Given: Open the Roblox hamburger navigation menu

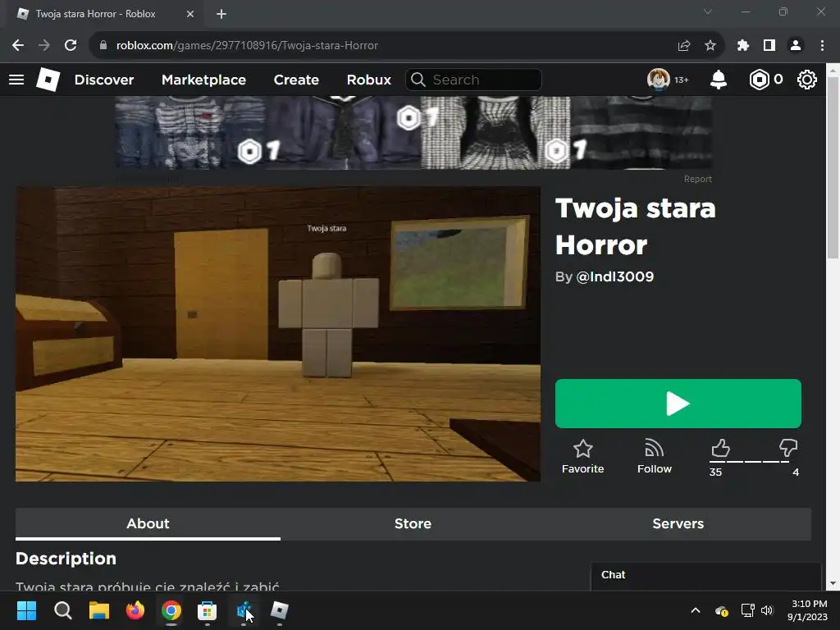Looking at the screenshot, I should pyautogui.click(x=16, y=80).
